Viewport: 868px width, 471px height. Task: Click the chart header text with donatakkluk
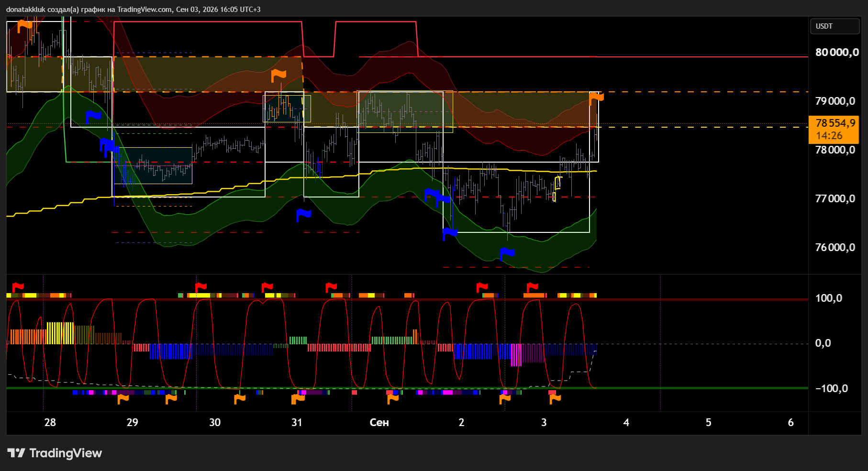coord(133,10)
